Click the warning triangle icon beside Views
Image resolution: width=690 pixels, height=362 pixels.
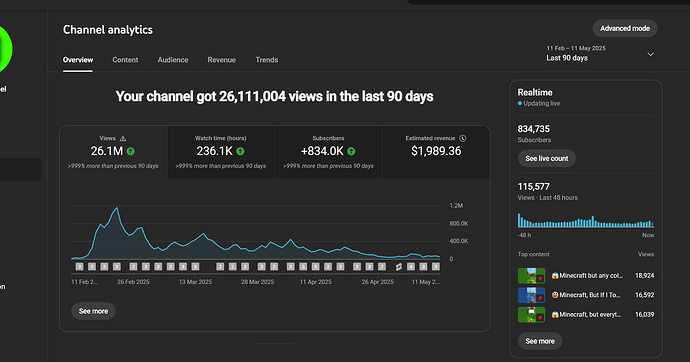coord(123,138)
